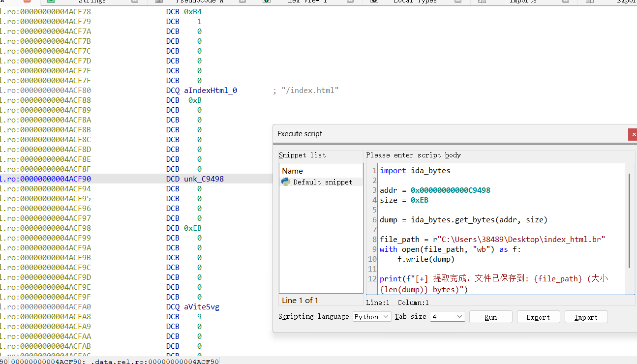Close the Execute script dialog

[633, 134]
